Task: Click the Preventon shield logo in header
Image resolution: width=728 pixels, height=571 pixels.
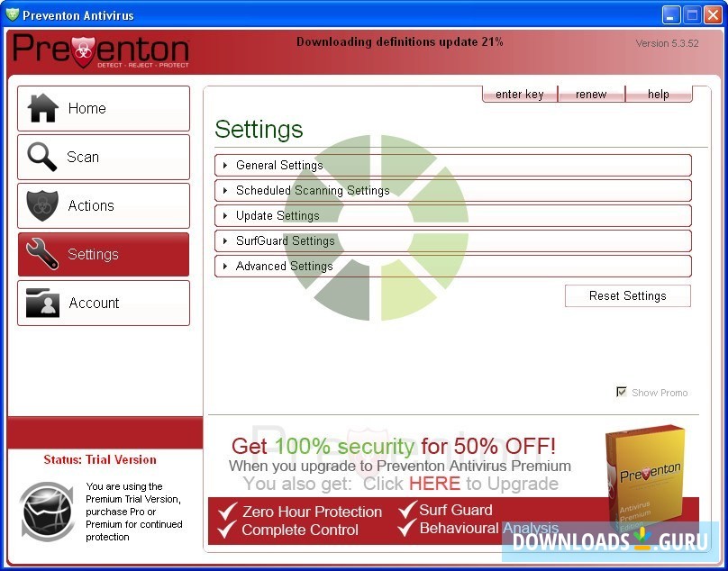Action: coord(84,52)
